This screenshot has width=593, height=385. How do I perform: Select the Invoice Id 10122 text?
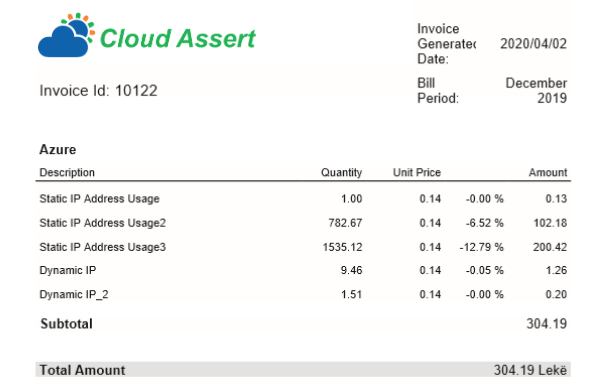coord(98,91)
